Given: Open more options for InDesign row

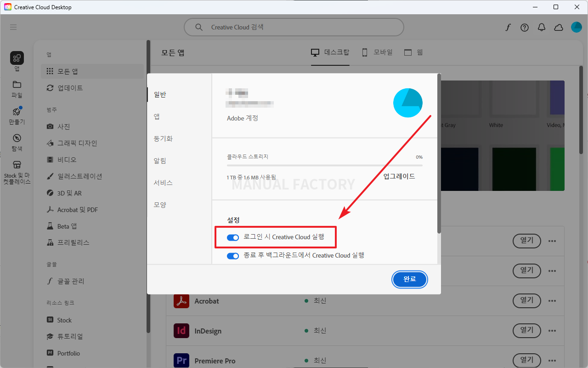Looking at the screenshot, I should (552, 331).
